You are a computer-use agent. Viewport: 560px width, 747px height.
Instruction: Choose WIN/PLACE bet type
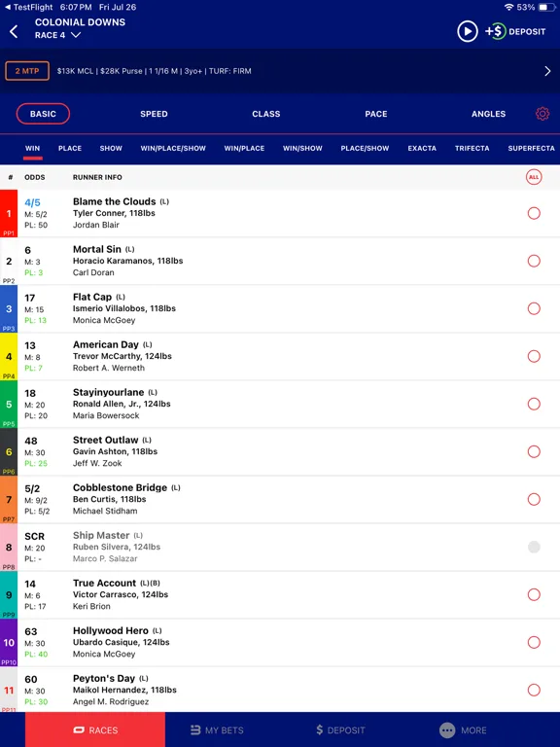tap(244, 148)
